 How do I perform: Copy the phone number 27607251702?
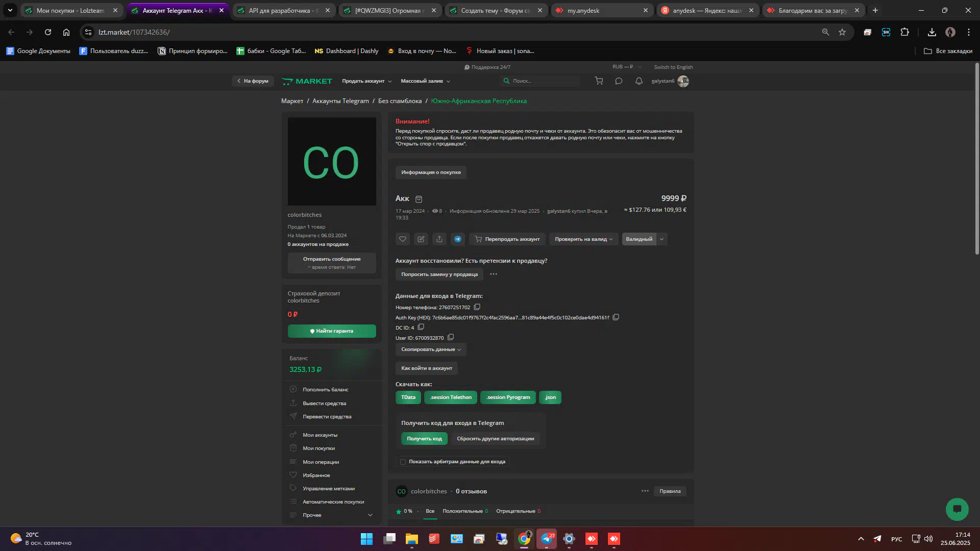coord(477,307)
